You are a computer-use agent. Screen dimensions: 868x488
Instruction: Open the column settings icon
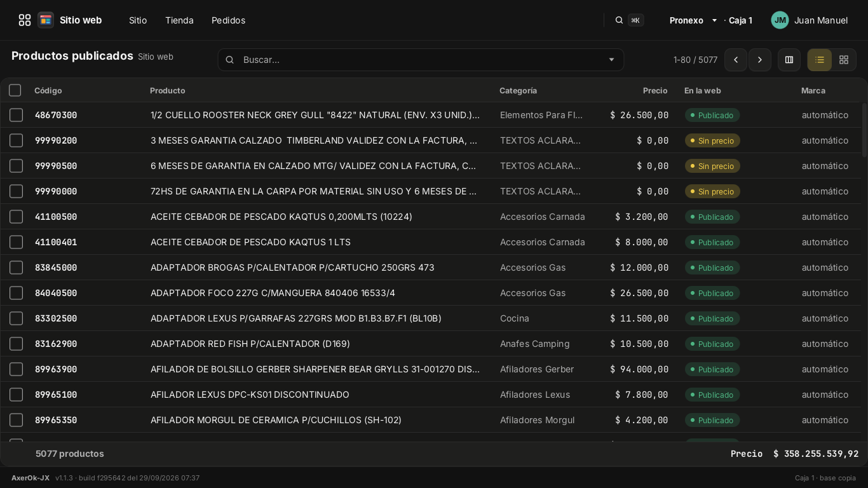point(789,60)
